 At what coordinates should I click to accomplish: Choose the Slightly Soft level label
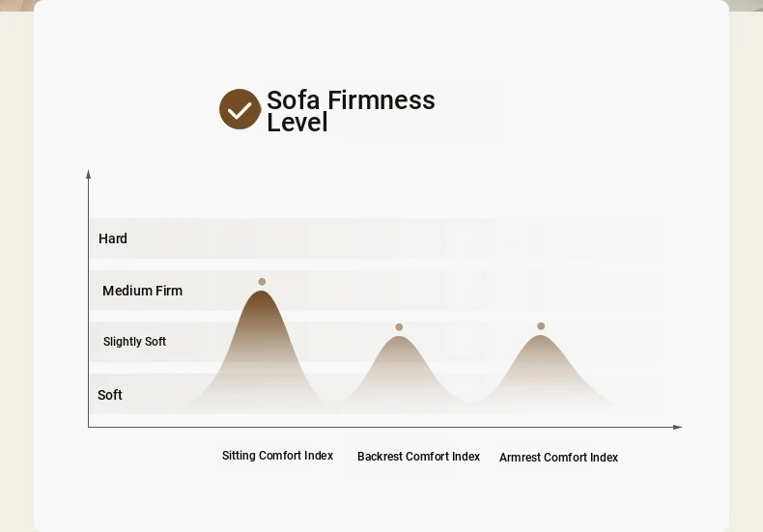pyautogui.click(x=134, y=342)
